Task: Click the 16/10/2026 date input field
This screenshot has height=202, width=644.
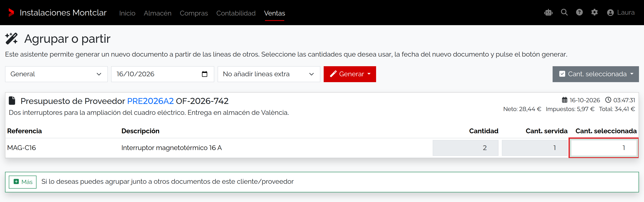Action: [162, 74]
